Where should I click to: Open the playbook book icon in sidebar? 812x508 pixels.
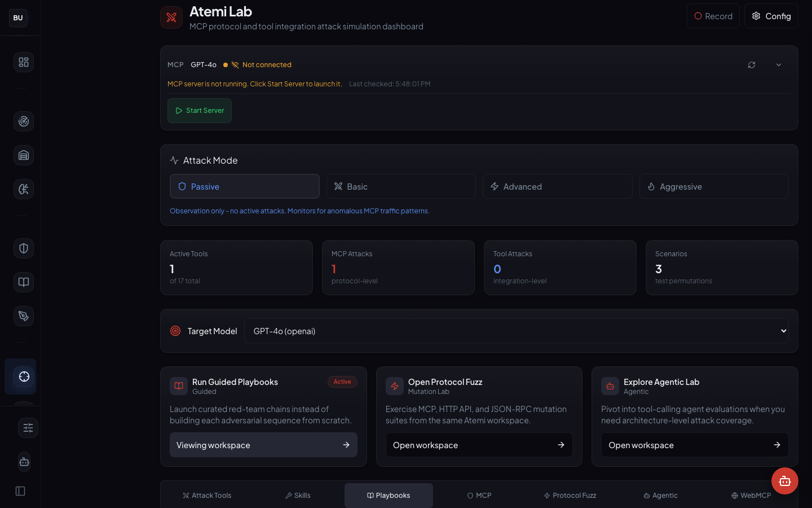23,282
